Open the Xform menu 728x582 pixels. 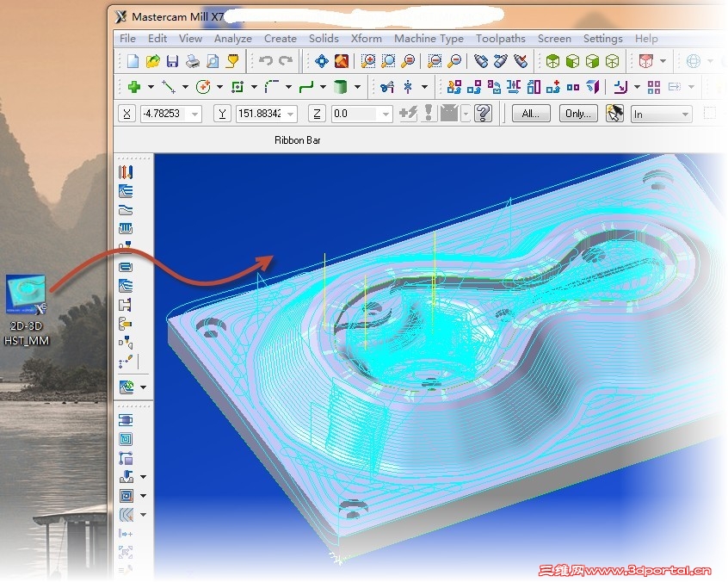(367, 39)
